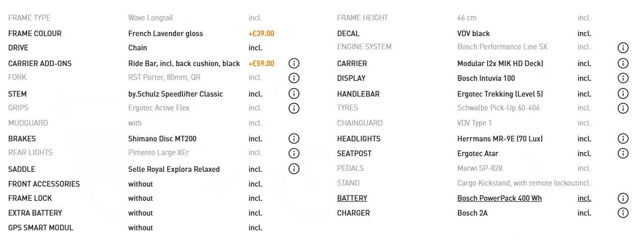Open info icon for Bosch engine system

pos(623,48)
